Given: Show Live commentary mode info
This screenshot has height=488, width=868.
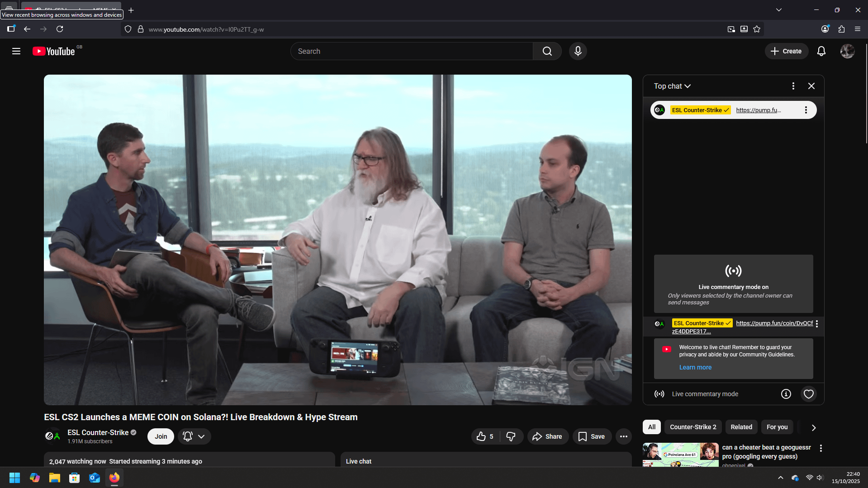Looking at the screenshot, I should [x=786, y=394].
